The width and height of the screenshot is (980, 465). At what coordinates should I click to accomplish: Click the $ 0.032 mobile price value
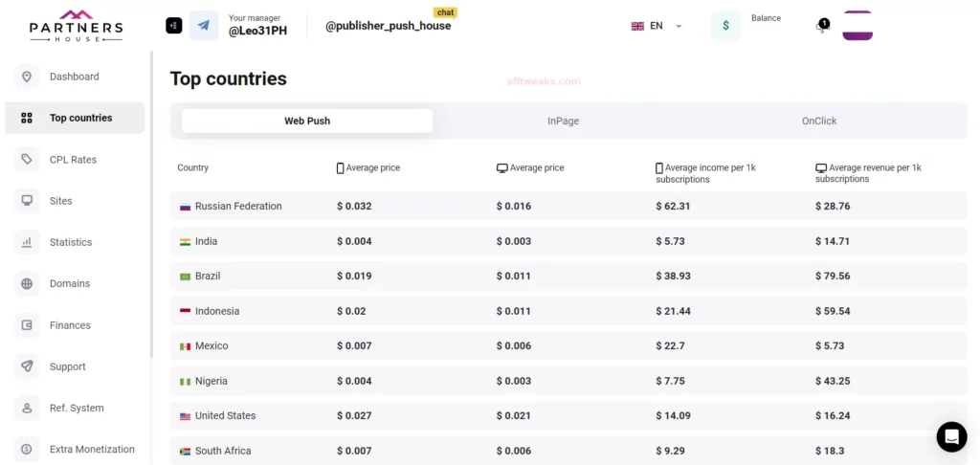point(354,207)
